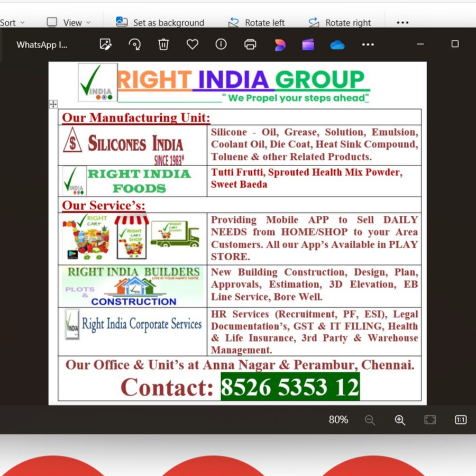Expand the View dropdown in File Explorer
Image resolution: width=476 pixels, height=476 pixels.
pyautogui.click(x=69, y=22)
